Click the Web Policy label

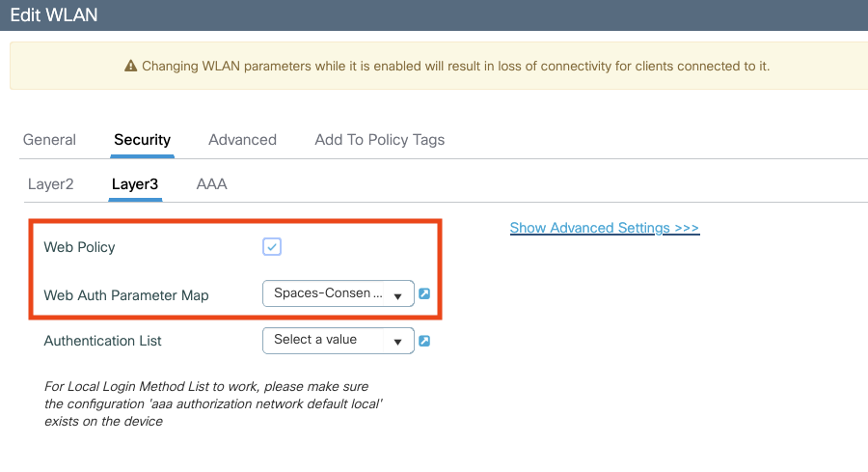(79, 247)
